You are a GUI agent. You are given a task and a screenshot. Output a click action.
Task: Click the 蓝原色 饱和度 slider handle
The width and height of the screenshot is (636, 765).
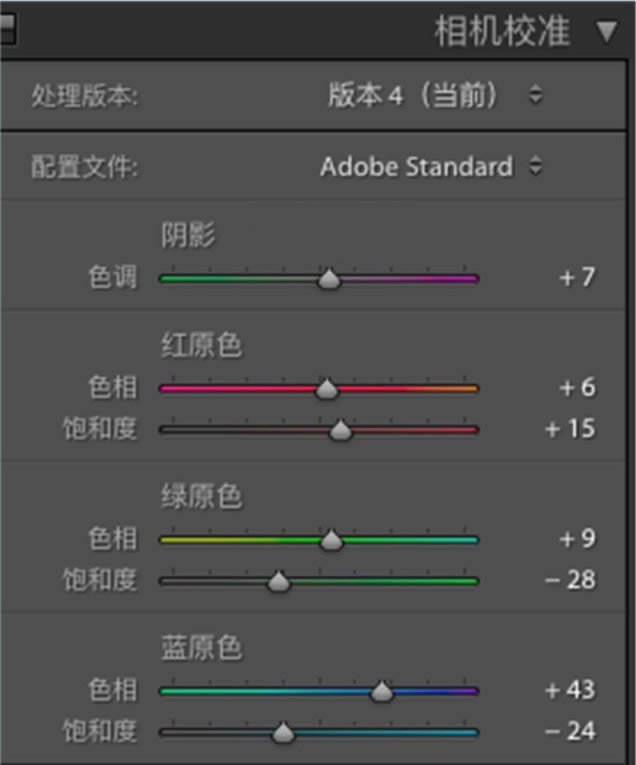[284, 733]
